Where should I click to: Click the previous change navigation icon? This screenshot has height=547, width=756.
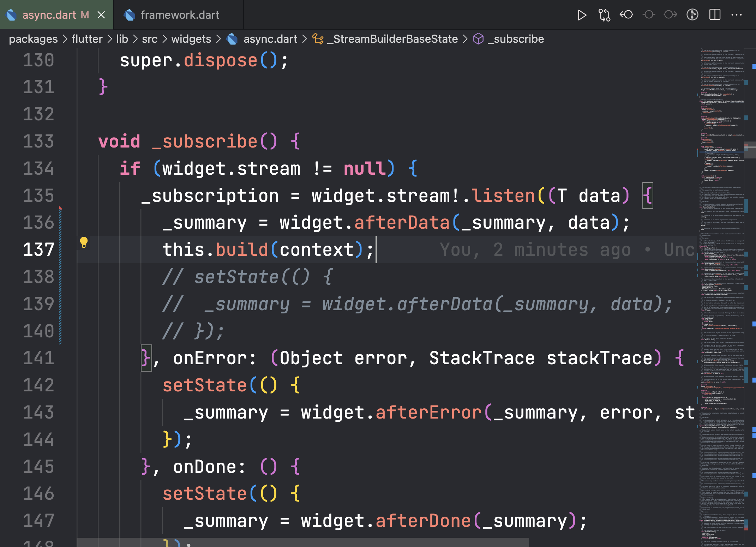coord(649,14)
